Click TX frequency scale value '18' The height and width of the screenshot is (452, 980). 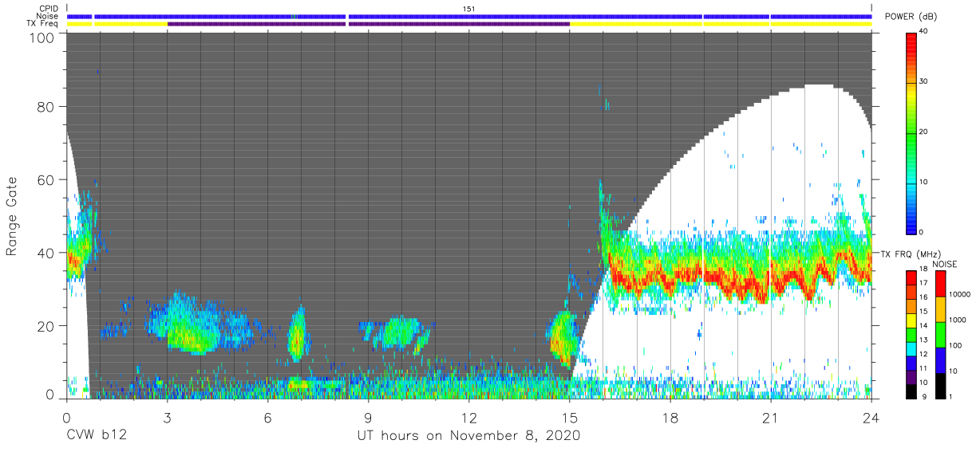point(926,270)
